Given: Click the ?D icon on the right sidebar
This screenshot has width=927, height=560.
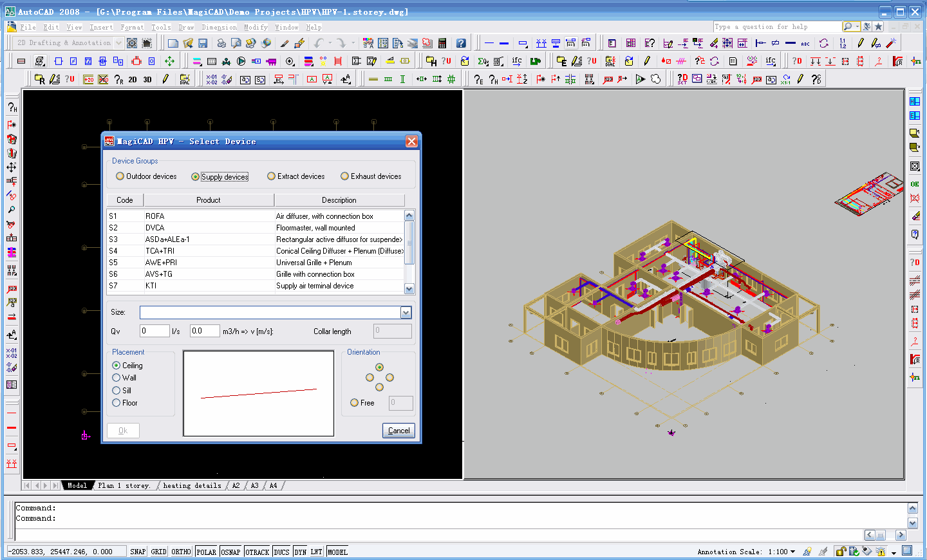Looking at the screenshot, I should [915, 263].
